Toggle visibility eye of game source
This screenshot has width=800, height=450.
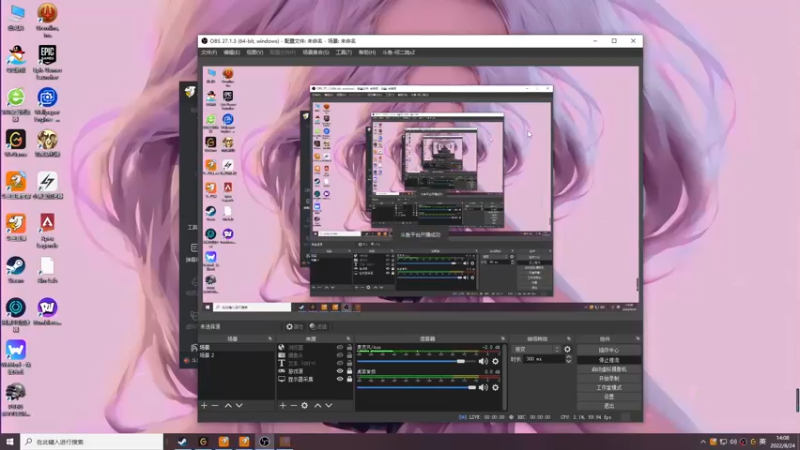[x=340, y=371]
